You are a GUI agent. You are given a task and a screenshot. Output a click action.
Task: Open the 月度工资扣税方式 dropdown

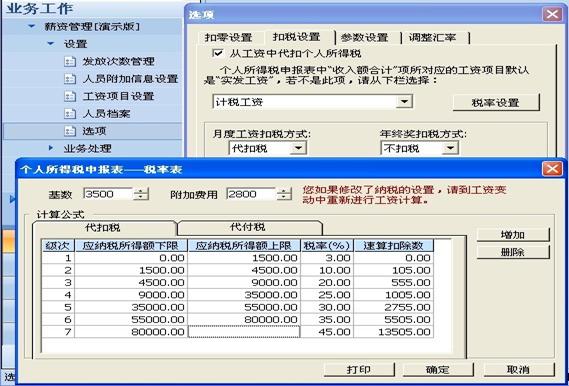coord(298,148)
